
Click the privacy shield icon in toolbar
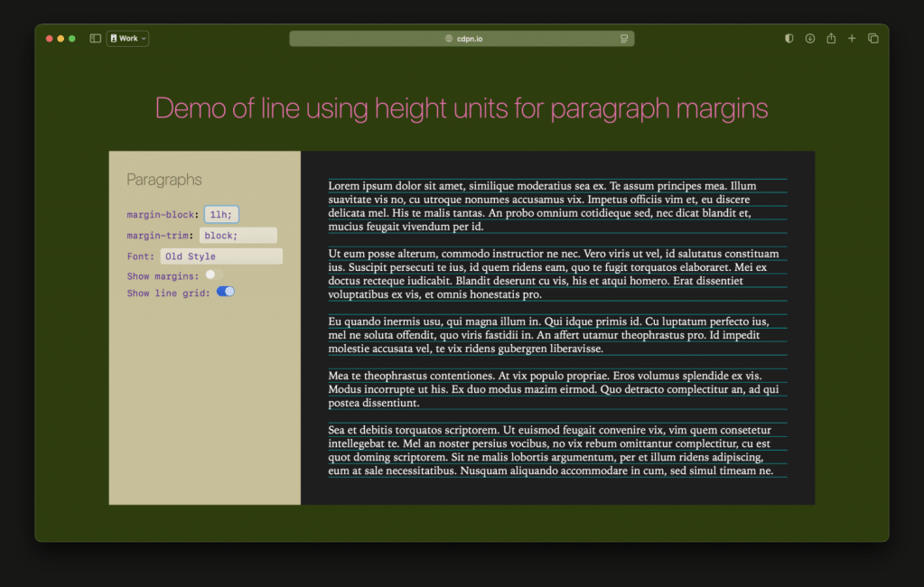tap(789, 39)
